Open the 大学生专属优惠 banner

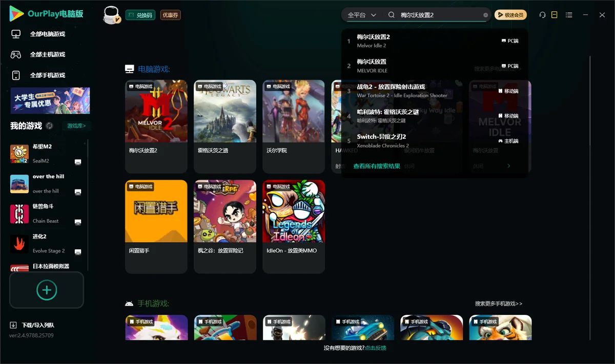(x=50, y=100)
